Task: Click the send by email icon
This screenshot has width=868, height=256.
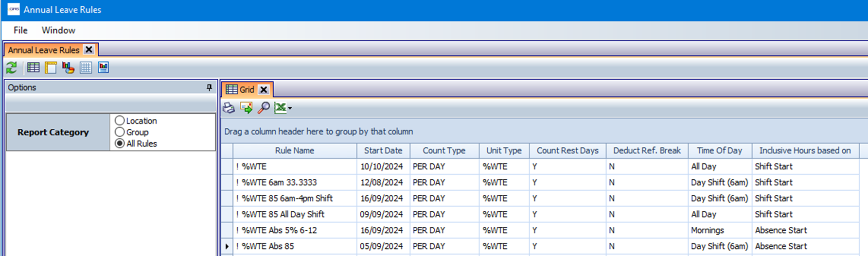Action: 246,108
